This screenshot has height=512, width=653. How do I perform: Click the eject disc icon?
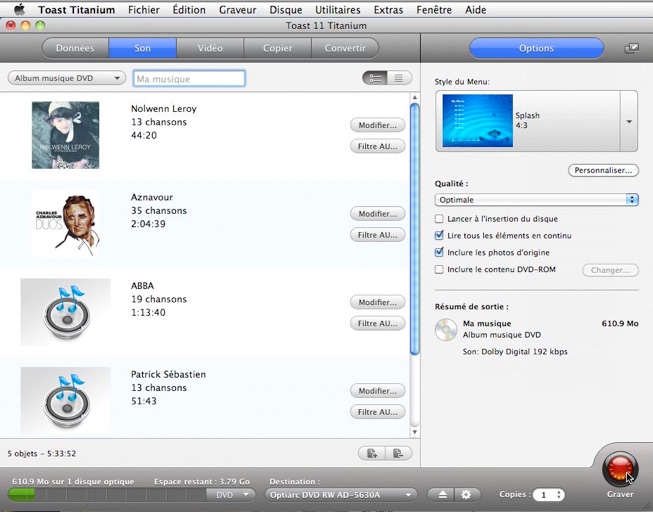click(x=442, y=495)
